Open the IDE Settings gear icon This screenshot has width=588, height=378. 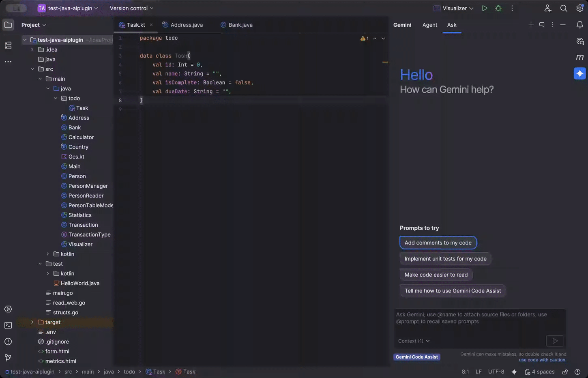(x=579, y=8)
